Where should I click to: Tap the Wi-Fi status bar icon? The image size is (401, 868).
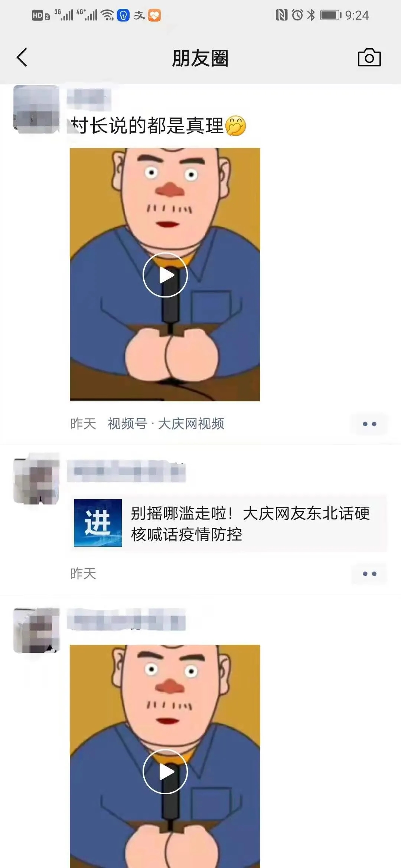108,15
